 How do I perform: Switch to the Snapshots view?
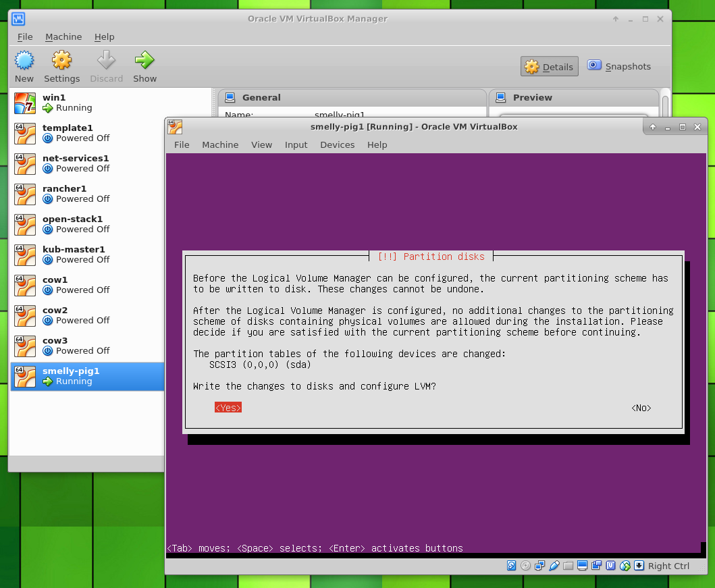pyautogui.click(x=619, y=67)
